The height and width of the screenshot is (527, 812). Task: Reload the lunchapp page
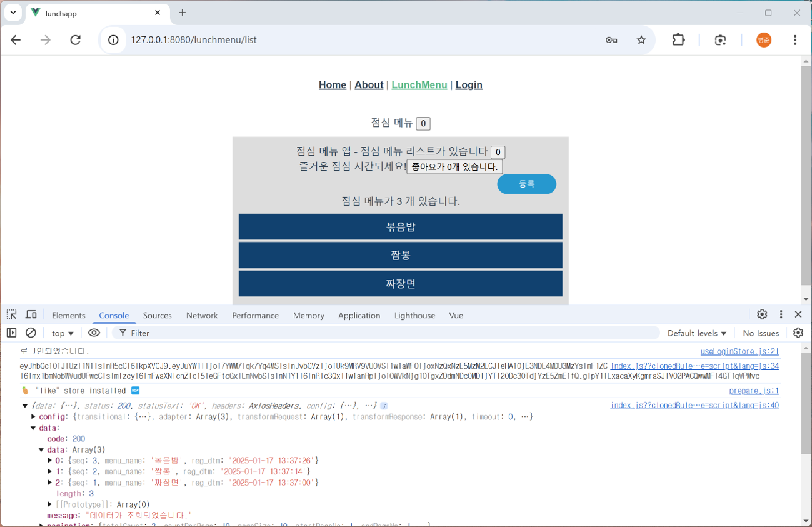tap(76, 40)
